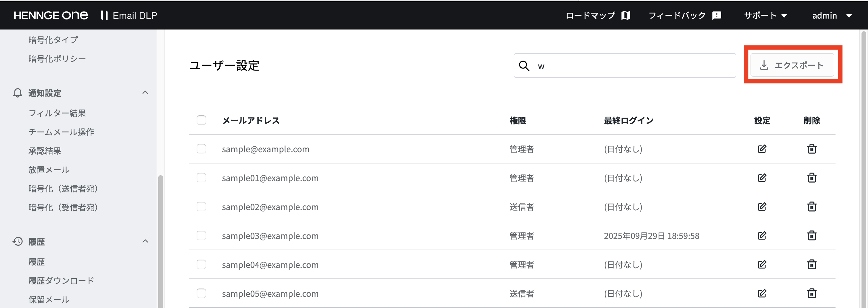Check the box for sample04@example.com

(x=201, y=265)
